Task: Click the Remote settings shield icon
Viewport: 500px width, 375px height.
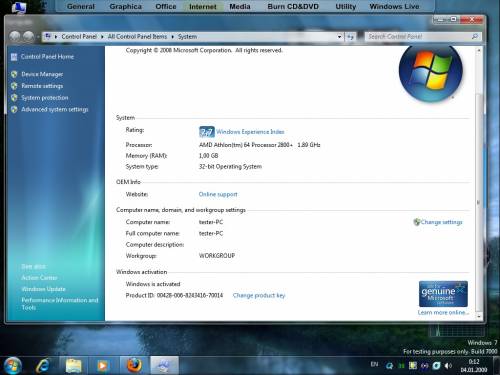Action: 14,86
